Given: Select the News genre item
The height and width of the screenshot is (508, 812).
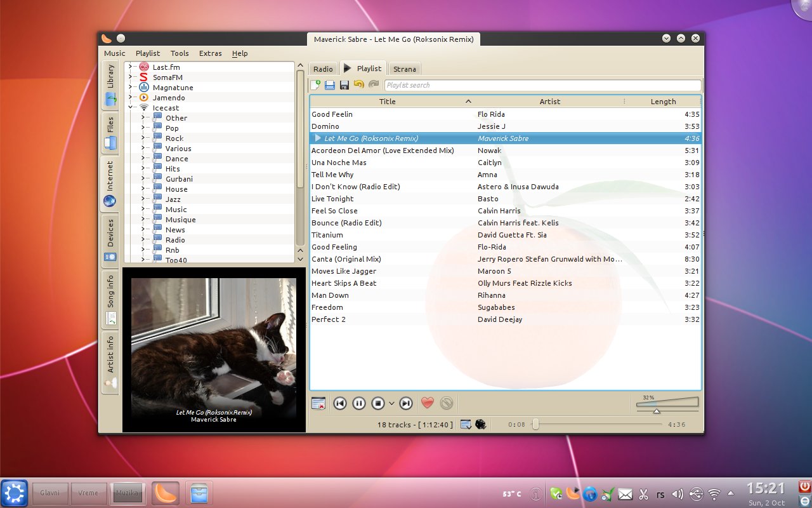Looking at the screenshot, I should 175,229.
